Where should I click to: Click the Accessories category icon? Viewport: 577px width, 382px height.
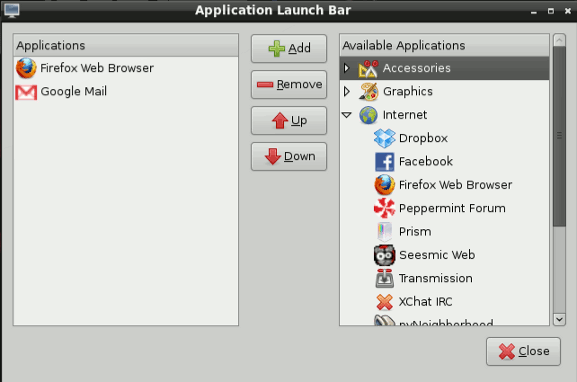tap(368, 68)
